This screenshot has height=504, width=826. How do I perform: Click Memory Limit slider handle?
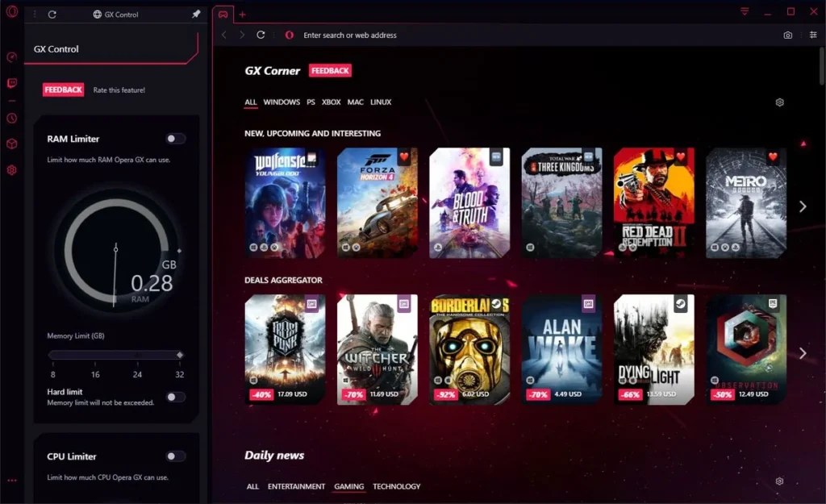[x=180, y=355]
